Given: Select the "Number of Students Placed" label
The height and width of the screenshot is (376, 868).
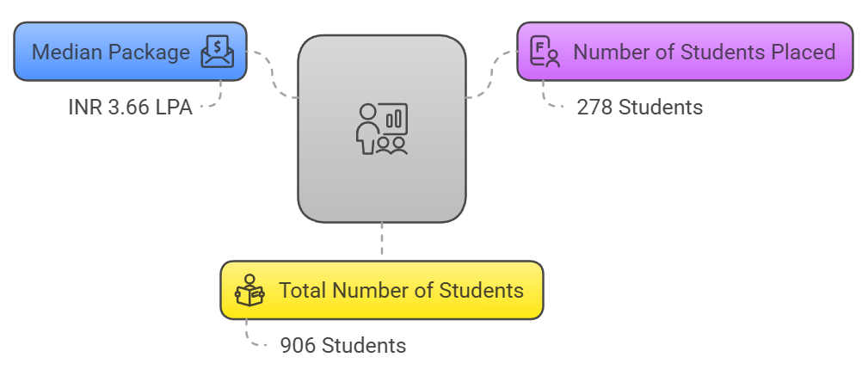Looking at the screenshot, I should (705, 52).
